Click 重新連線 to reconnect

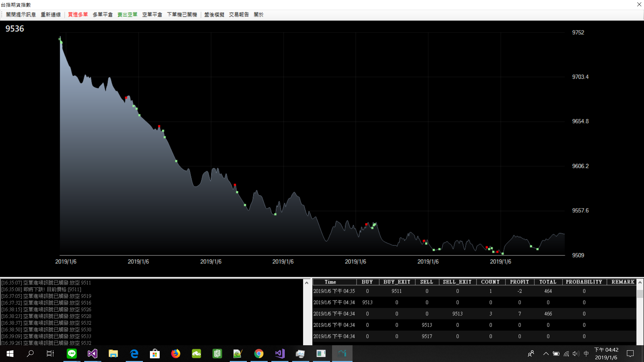coord(51,15)
